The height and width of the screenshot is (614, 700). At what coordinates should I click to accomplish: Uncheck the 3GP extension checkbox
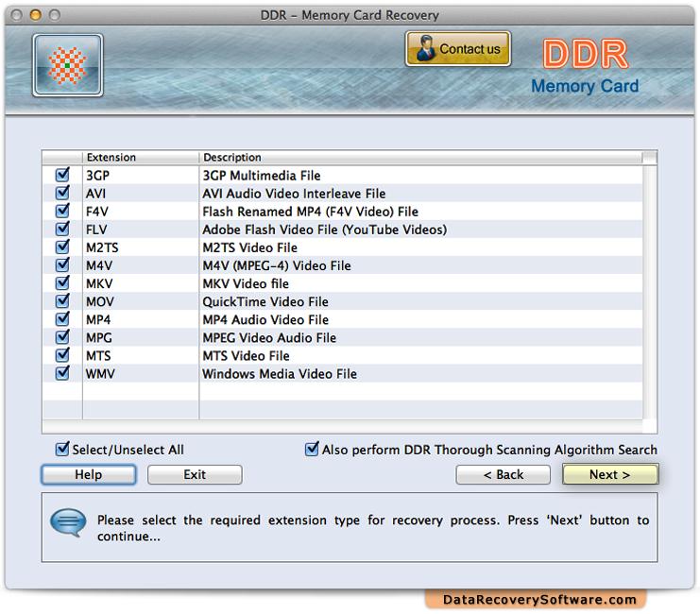click(x=62, y=175)
